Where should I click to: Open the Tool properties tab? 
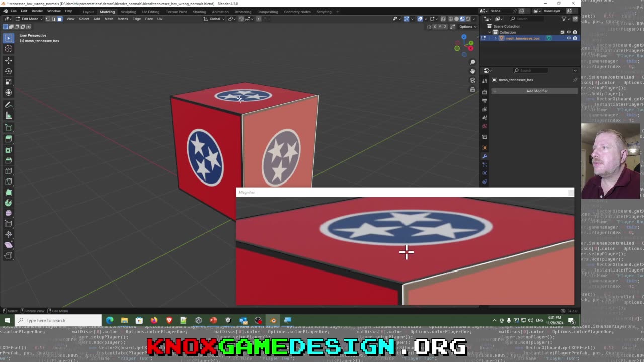click(x=485, y=81)
